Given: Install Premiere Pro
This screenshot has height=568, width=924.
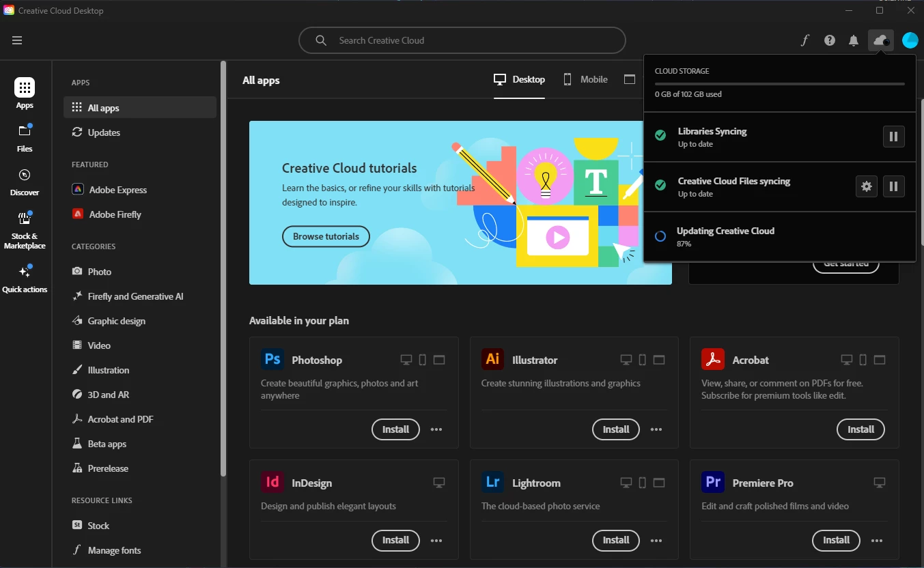Looking at the screenshot, I should coord(836,540).
